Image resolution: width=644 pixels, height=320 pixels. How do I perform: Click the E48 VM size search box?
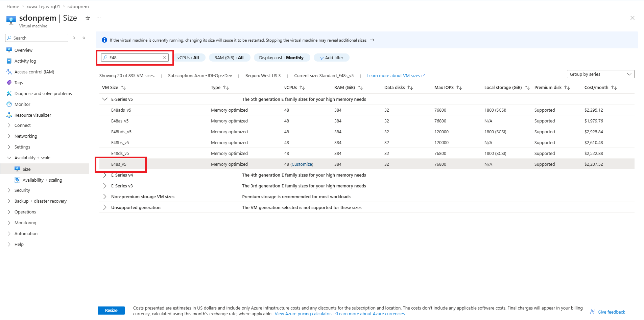click(135, 58)
